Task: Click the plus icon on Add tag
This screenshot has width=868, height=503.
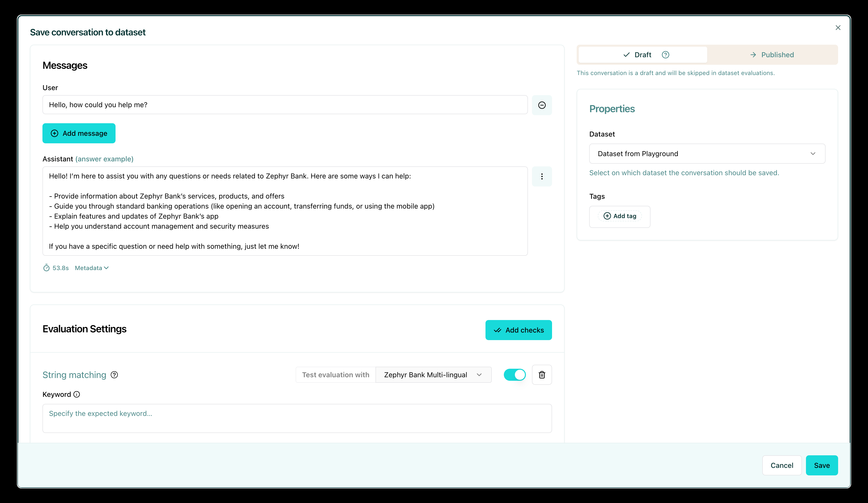Action: [x=607, y=216]
